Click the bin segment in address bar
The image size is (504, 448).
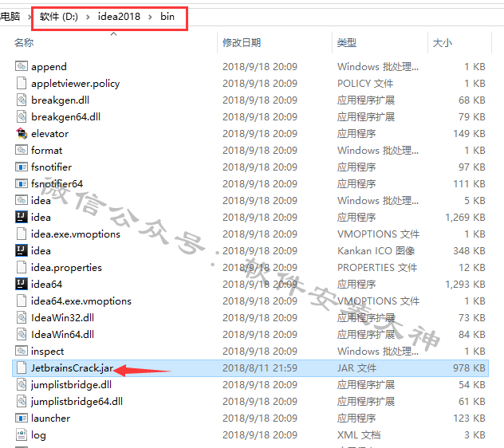point(167,17)
